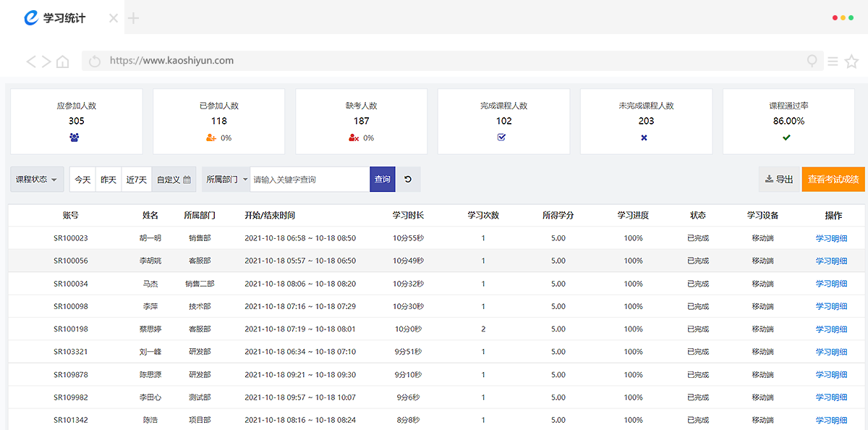868x430 pixels.
Task: Click account SR103321
Action: pyautogui.click(x=71, y=352)
